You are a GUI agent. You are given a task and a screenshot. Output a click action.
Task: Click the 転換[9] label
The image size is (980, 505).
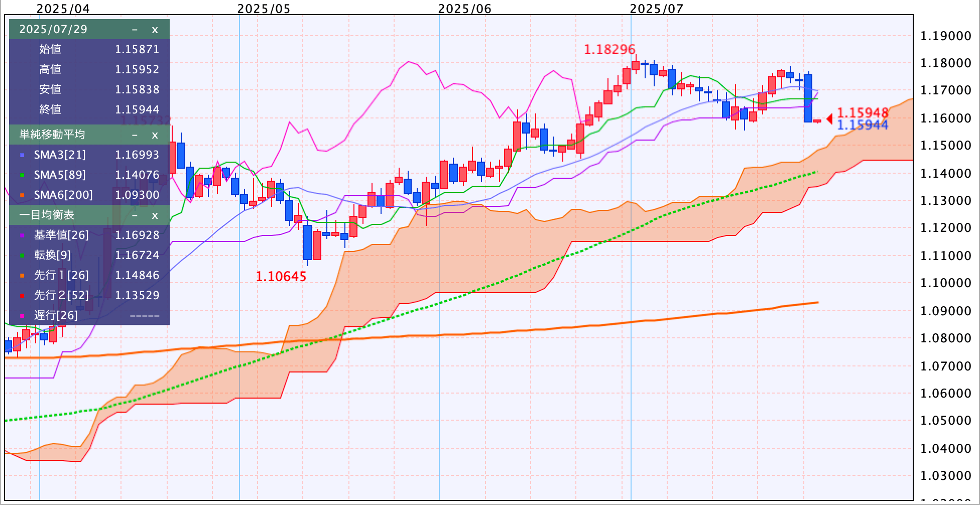[52, 255]
